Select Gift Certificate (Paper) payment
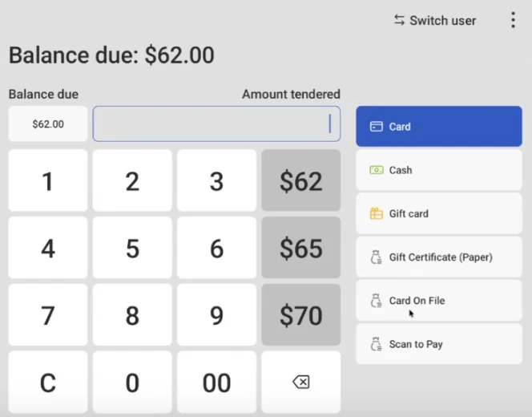 (439, 257)
